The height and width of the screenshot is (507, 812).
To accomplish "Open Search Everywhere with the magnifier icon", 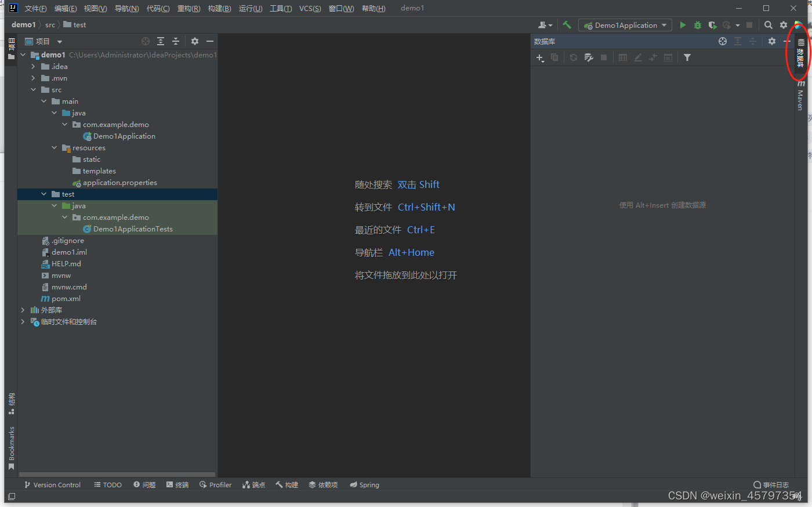I will coord(768,25).
